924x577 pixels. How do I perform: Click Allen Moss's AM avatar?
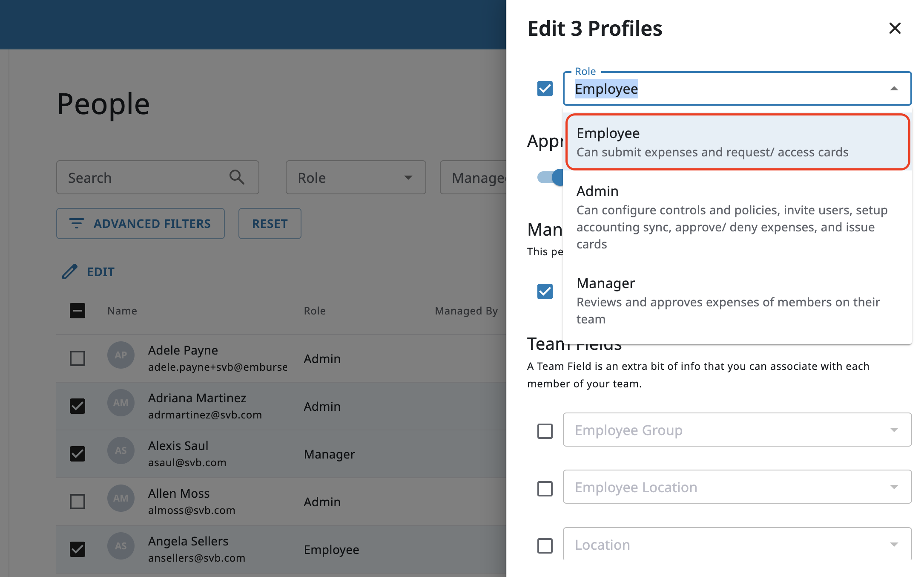[x=121, y=498]
